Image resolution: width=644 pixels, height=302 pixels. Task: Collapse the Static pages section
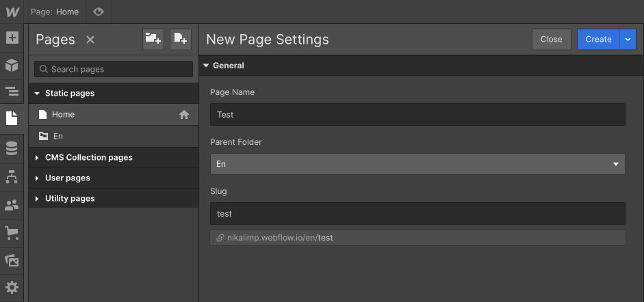pyautogui.click(x=38, y=94)
